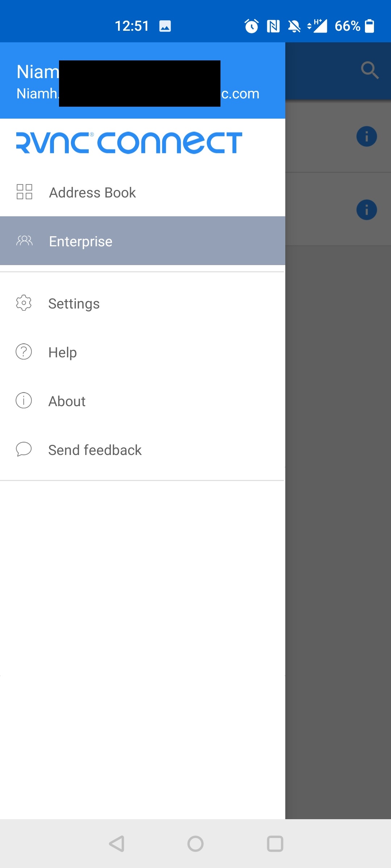Tap the Android home circle button
This screenshot has height=868, width=391.
coord(195,844)
